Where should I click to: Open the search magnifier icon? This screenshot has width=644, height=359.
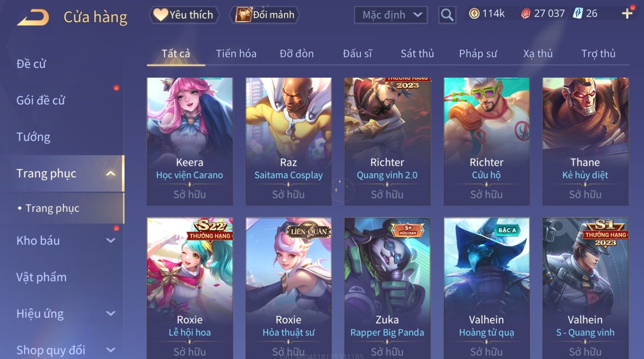[447, 15]
